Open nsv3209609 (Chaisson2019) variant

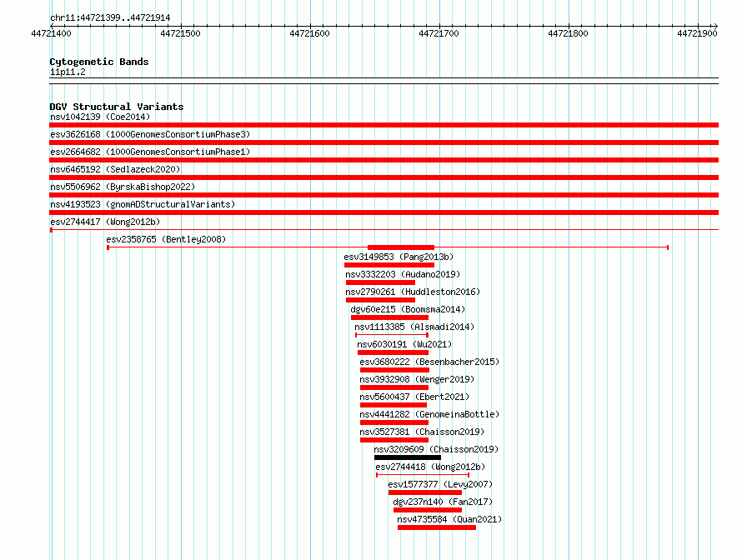(x=436, y=449)
